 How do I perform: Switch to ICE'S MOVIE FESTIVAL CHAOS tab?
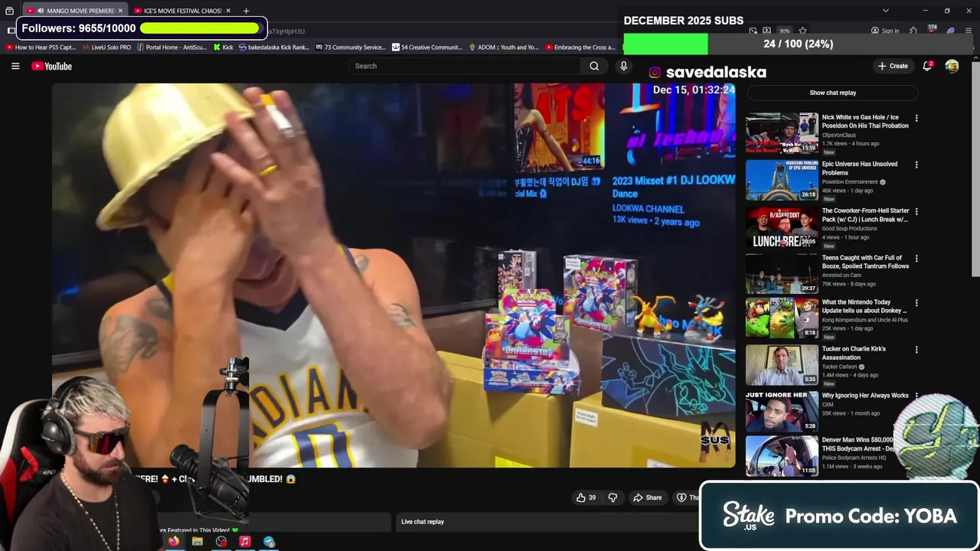tap(182, 11)
